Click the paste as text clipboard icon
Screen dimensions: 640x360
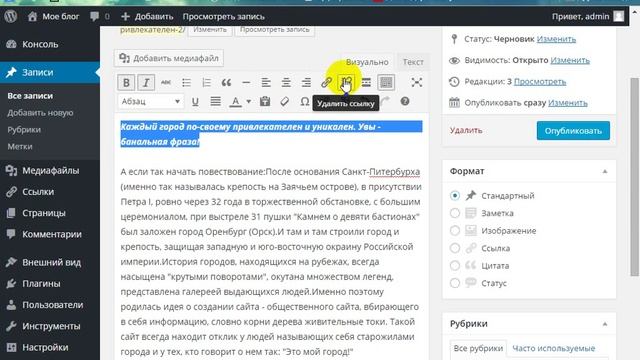click(265, 102)
